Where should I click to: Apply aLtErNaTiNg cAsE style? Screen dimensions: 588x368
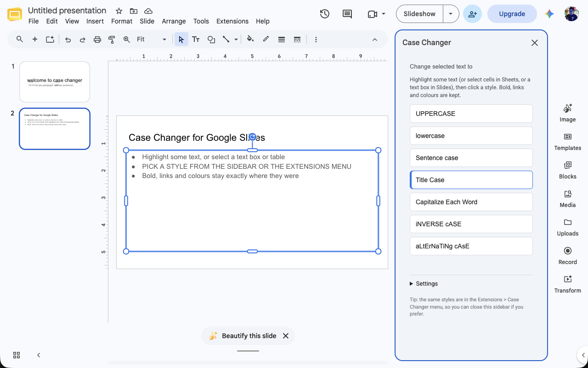point(471,246)
